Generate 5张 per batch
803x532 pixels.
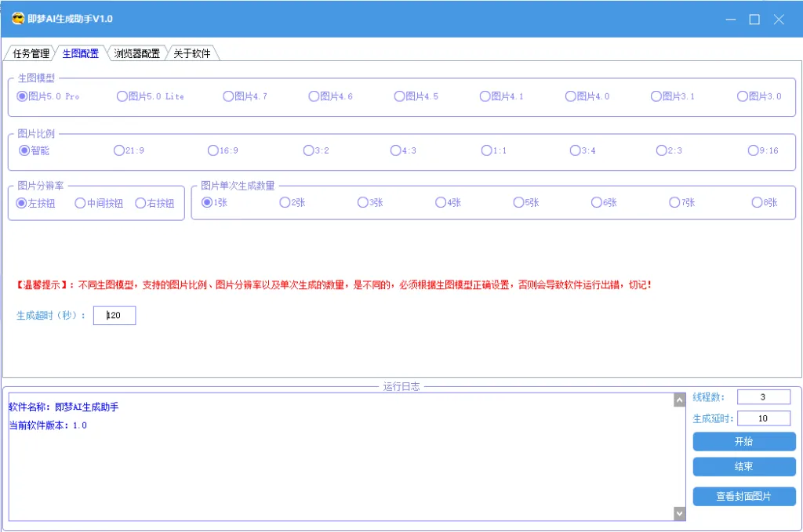pyautogui.click(x=526, y=203)
